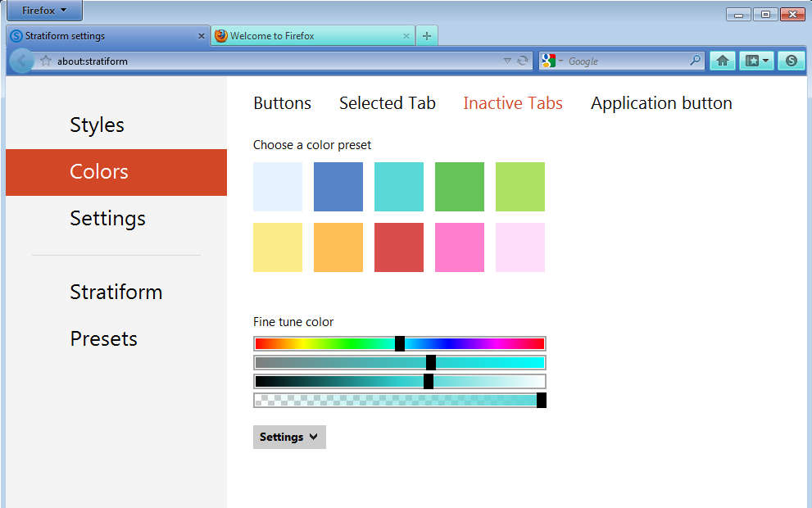Pick the red color preset
The width and height of the screenshot is (812, 508).
tap(399, 247)
